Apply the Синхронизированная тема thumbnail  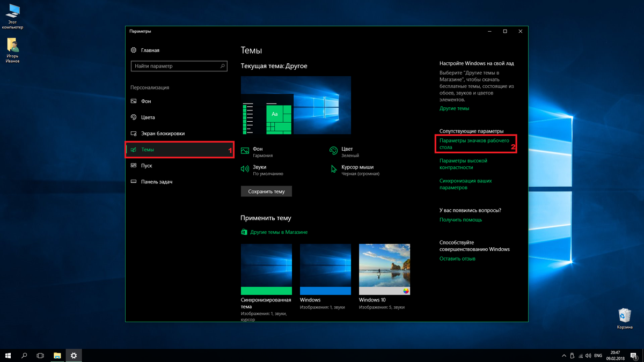[x=266, y=269]
